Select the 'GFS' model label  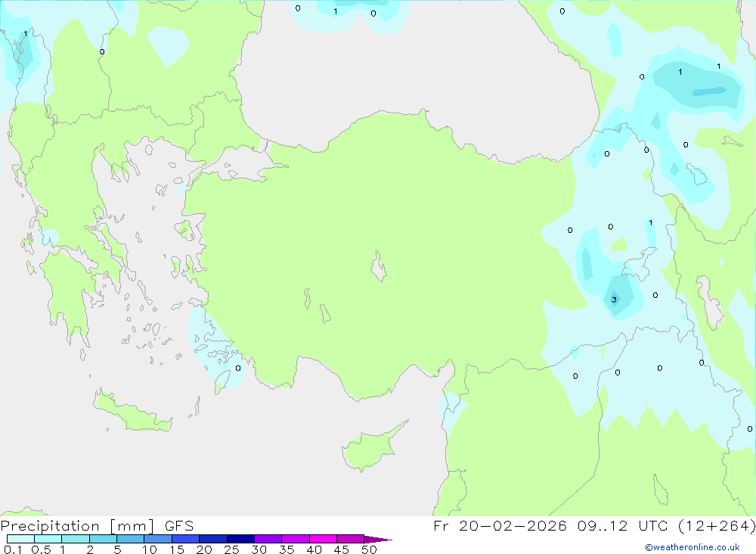179,526
